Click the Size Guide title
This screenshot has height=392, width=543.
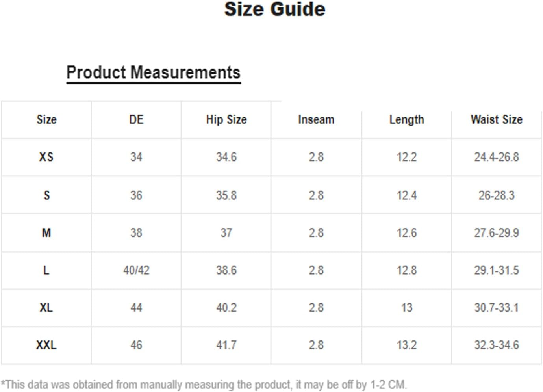pos(275,9)
